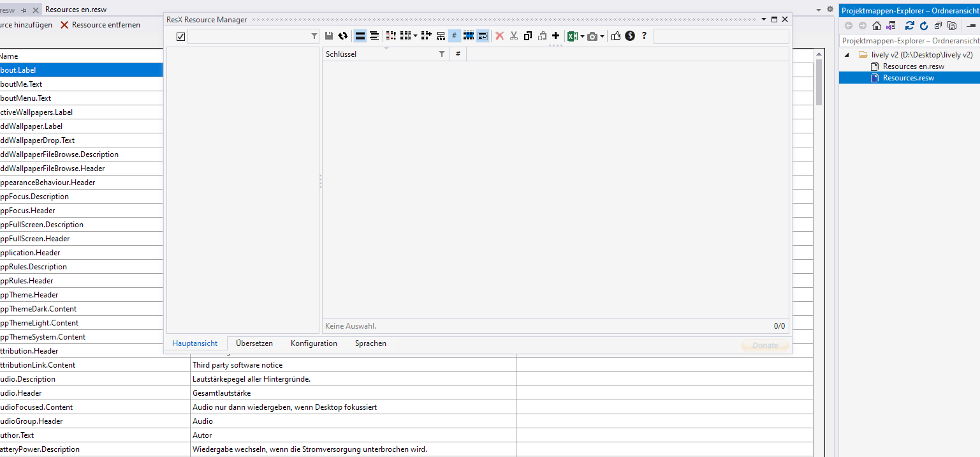
Task: Click the Save icon in ResX Resource Manager toolbar
Action: point(329,36)
